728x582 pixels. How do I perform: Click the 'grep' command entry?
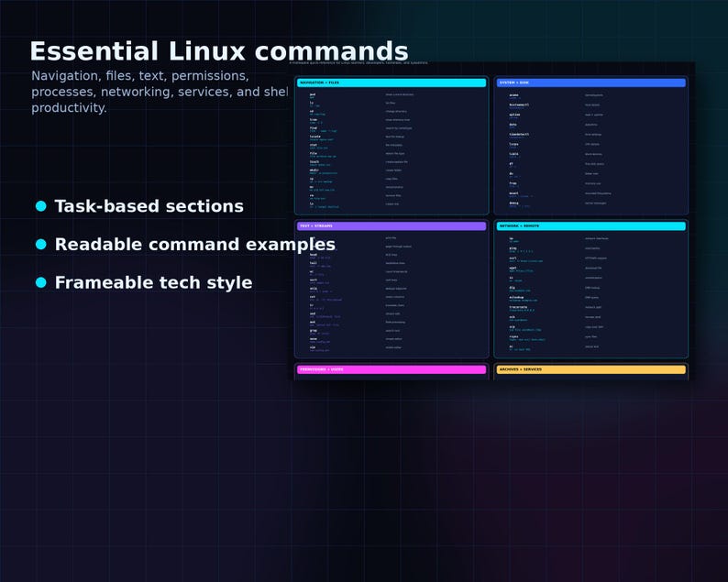(314, 331)
